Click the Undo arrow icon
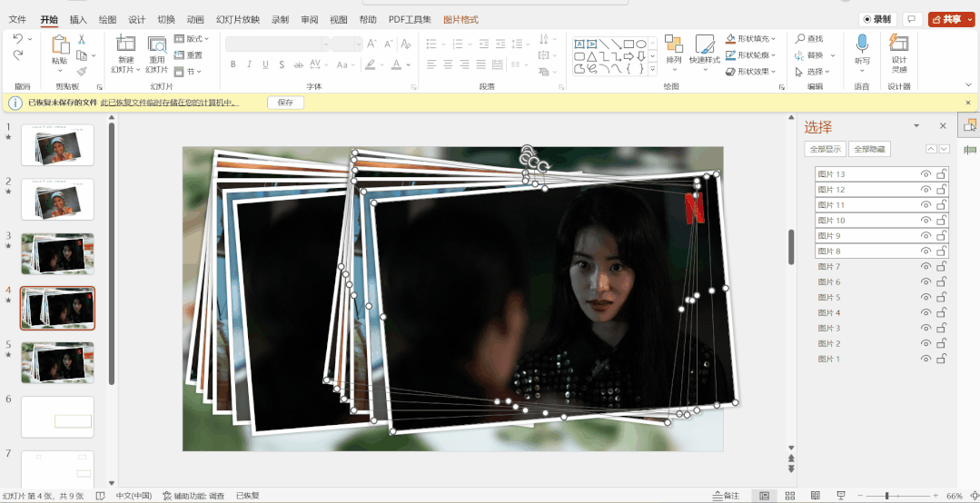The height and width of the screenshot is (503, 980). point(17,39)
